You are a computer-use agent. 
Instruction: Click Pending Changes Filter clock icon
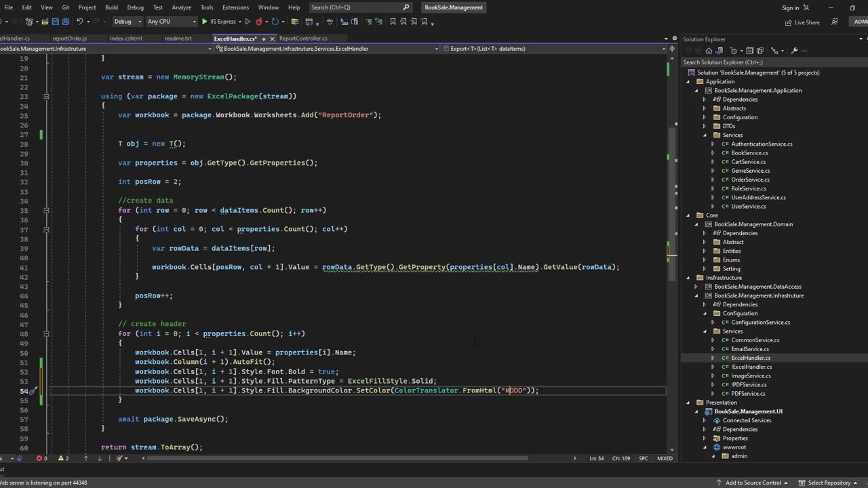(733, 51)
